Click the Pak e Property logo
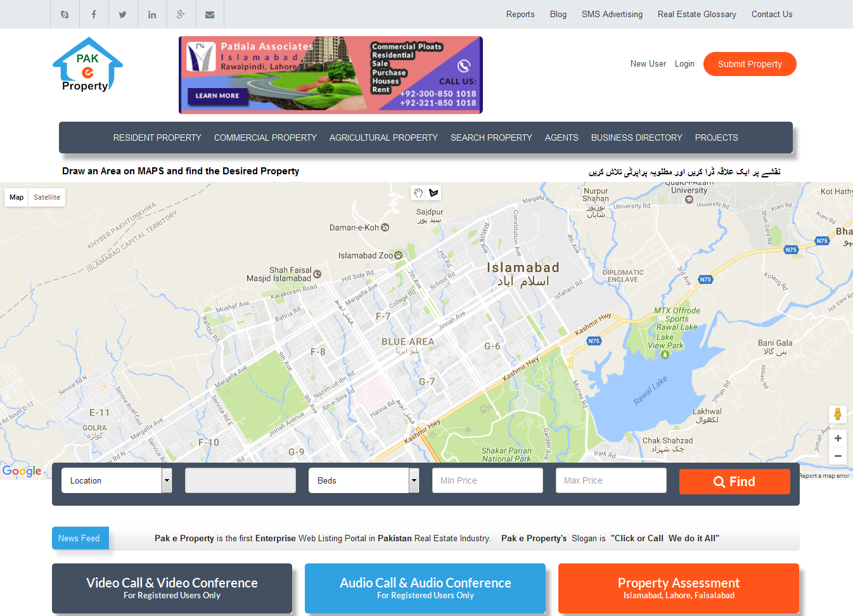 tap(87, 65)
